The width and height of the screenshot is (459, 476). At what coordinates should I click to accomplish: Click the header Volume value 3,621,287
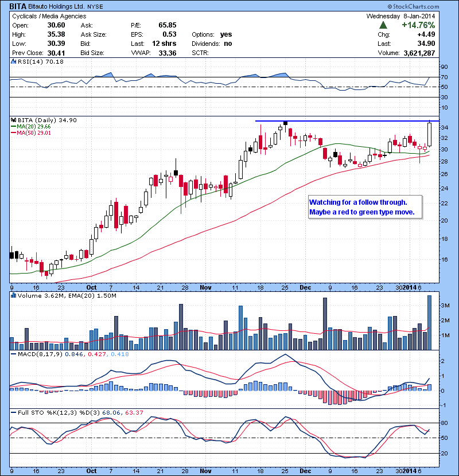(x=419, y=53)
